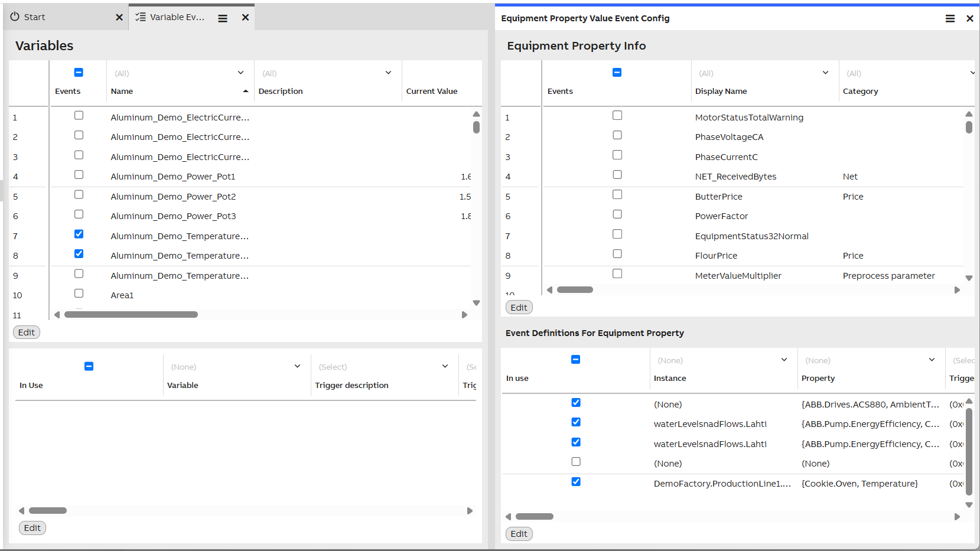Open the Variable Events tab hamburger menu

tap(223, 18)
